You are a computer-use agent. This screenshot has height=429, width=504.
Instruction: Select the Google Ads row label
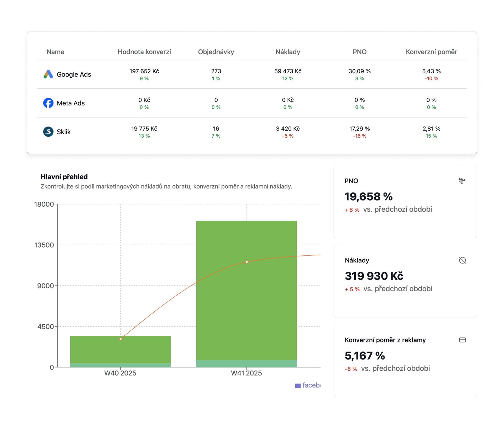74,74
